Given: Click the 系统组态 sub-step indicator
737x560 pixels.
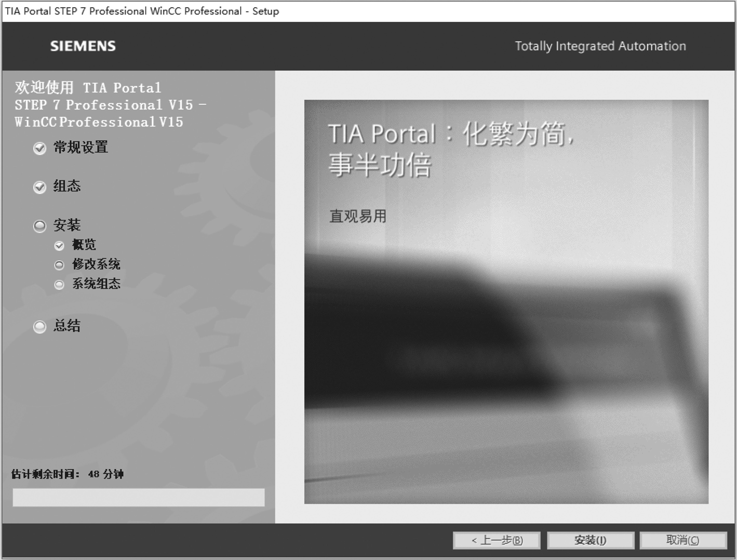Looking at the screenshot, I should click(x=59, y=284).
